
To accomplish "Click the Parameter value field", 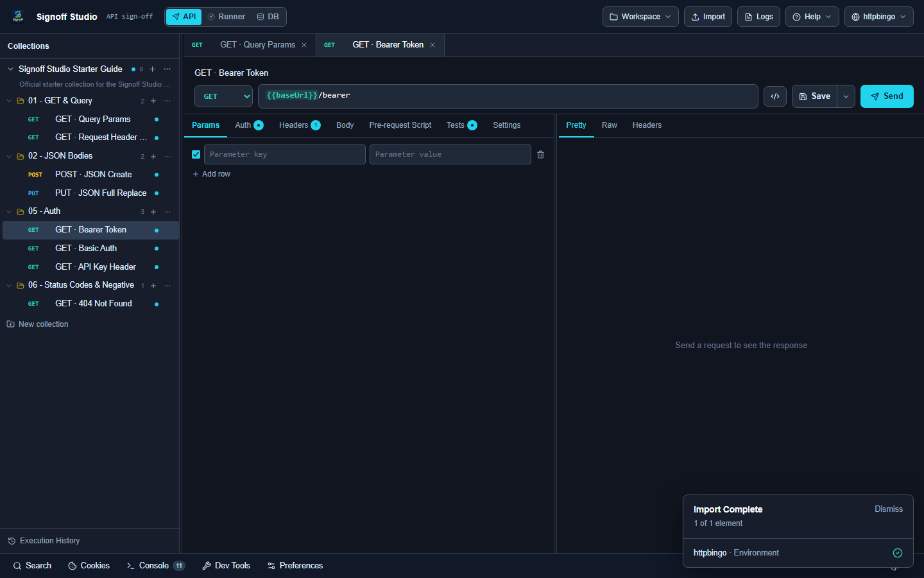I will (x=450, y=155).
